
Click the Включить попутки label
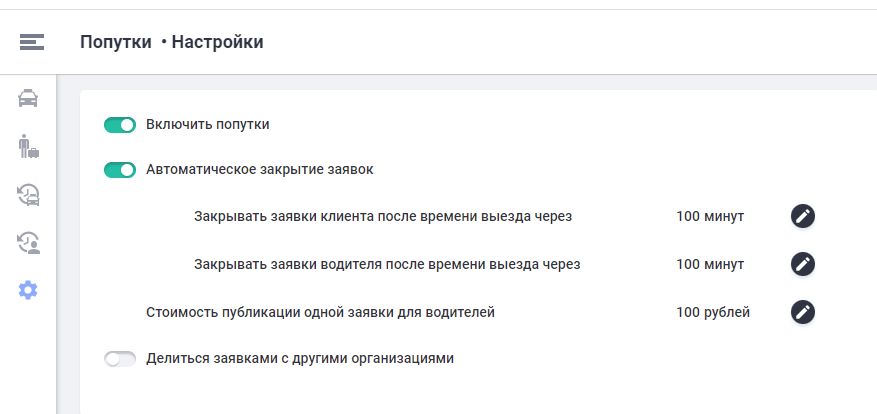208,125
